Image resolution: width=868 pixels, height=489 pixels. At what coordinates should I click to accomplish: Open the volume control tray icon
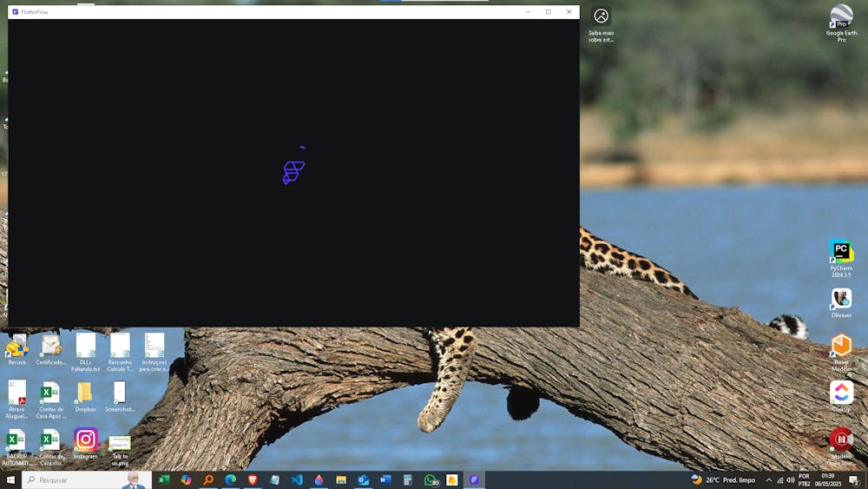(791, 480)
